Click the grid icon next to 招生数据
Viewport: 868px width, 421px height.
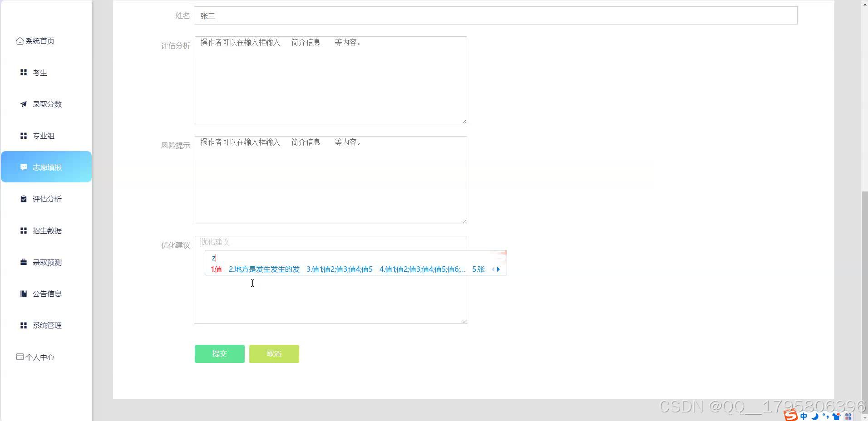(24, 230)
